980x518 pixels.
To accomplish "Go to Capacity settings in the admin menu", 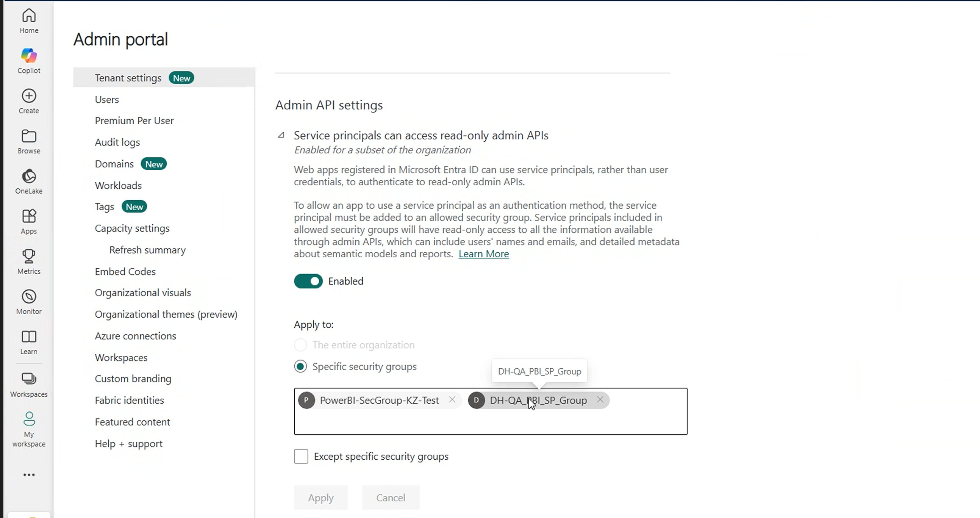I will pos(132,228).
